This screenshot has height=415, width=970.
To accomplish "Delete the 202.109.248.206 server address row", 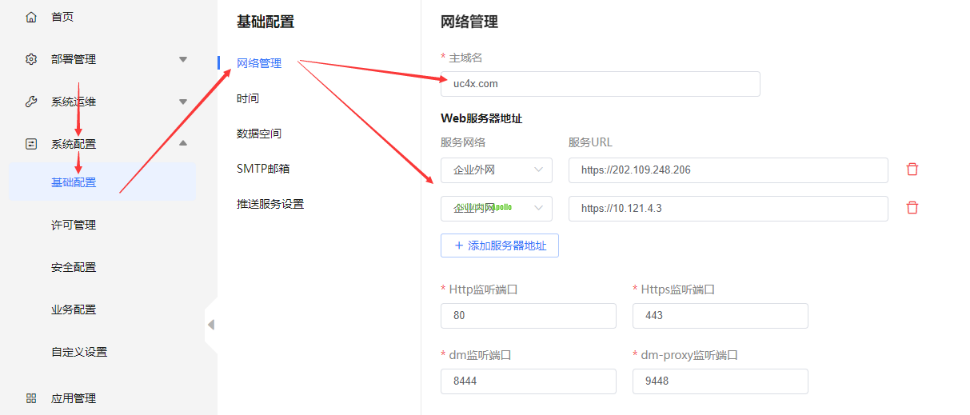I will pyautogui.click(x=911, y=170).
